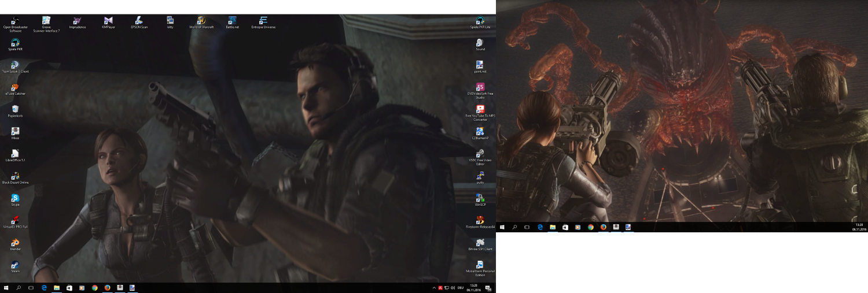Open the WinSCP desktop shortcut
868x293 pixels.
[480, 198]
